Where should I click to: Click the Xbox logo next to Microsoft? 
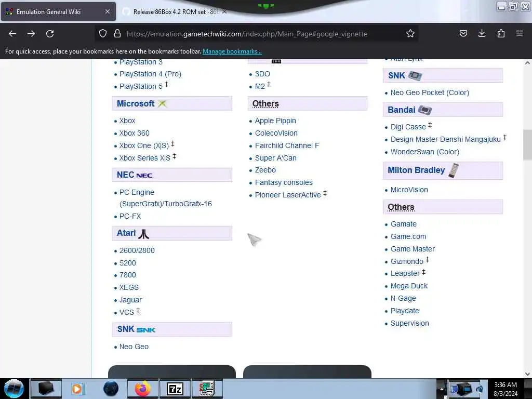(x=162, y=103)
